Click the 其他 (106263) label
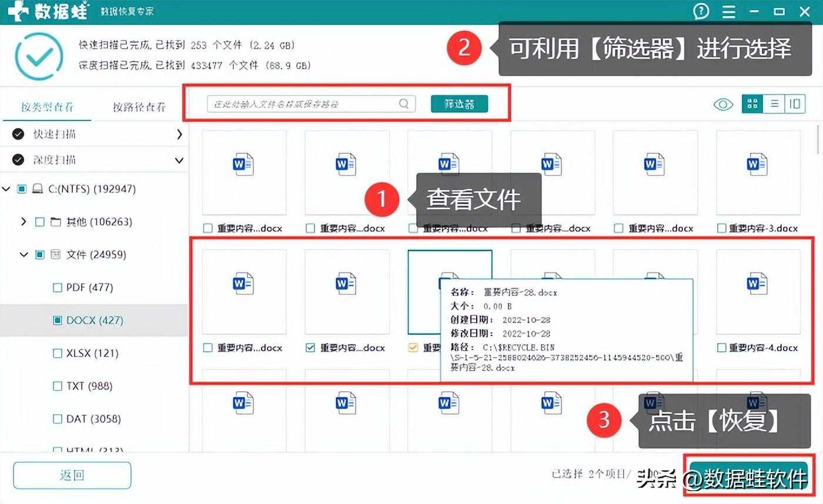This screenshot has height=504, width=823. 99,222
